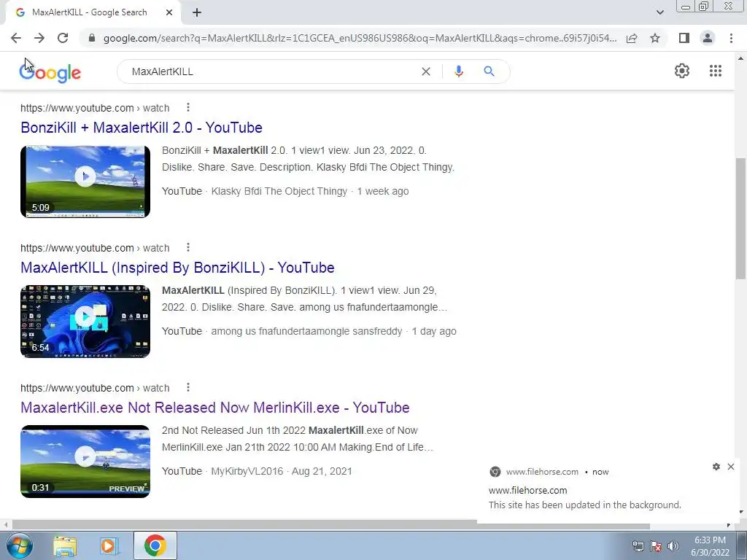Click the filehorse.com notification body text
Image resolution: width=747 pixels, height=560 pixels.
tap(584, 505)
